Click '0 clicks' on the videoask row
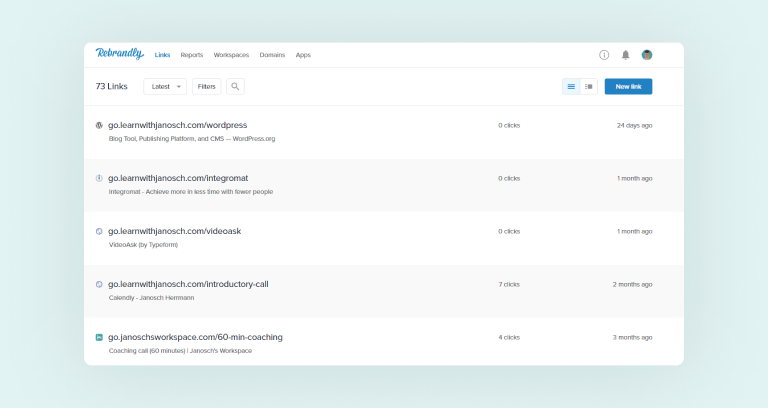The image size is (768, 408). [509, 231]
